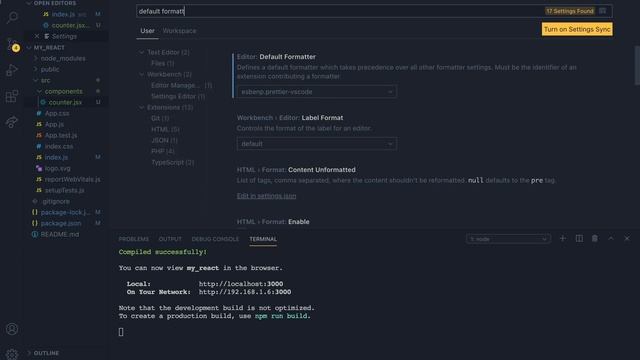Open App.css file
This screenshot has width=640, height=360.
57,113
